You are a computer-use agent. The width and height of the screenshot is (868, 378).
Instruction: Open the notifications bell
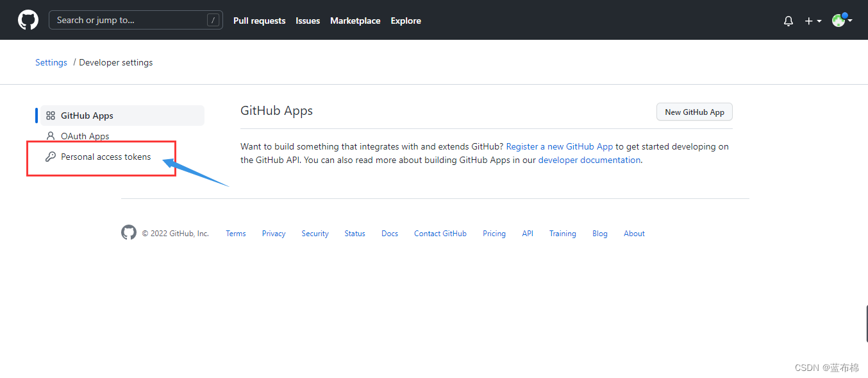(789, 21)
